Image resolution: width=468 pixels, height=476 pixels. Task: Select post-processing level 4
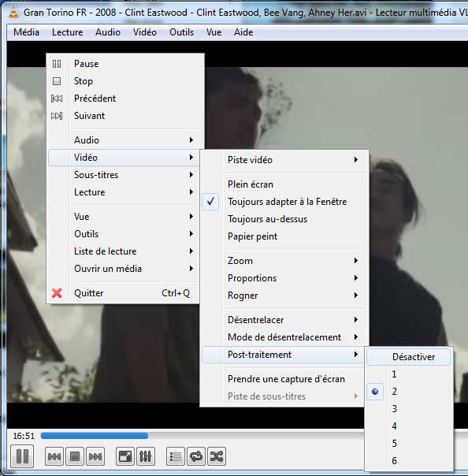pos(408,426)
